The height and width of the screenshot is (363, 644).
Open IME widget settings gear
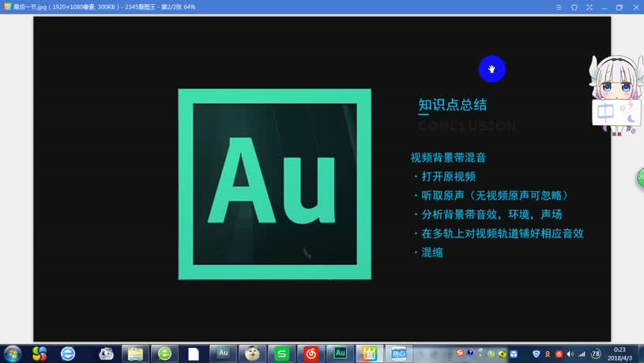click(x=633, y=131)
